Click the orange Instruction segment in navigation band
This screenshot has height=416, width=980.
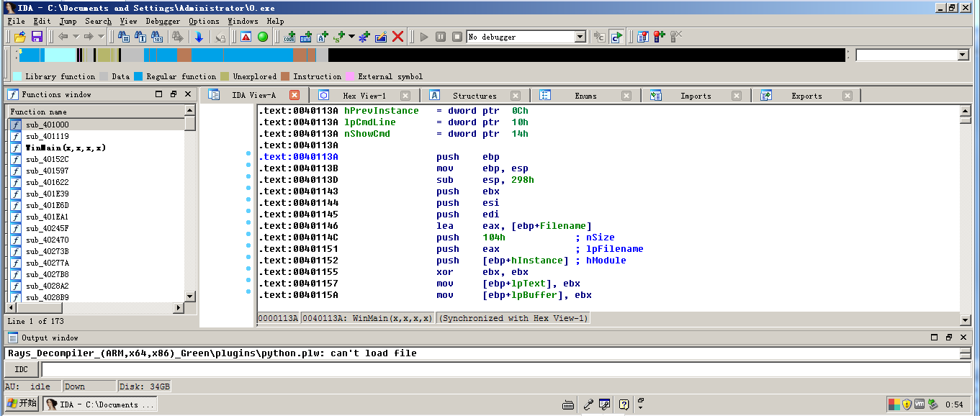(184, 55)
